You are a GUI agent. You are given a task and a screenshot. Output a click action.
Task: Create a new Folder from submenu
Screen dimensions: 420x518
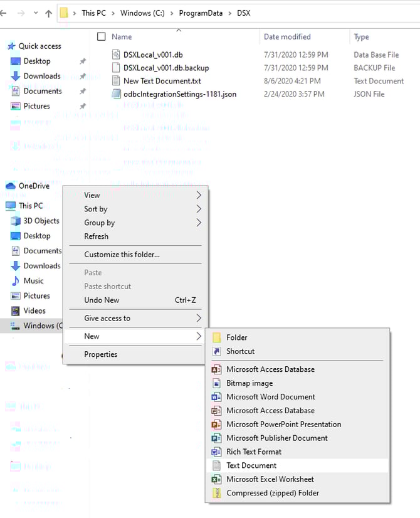pyautogui.click(x=297, y=337)
